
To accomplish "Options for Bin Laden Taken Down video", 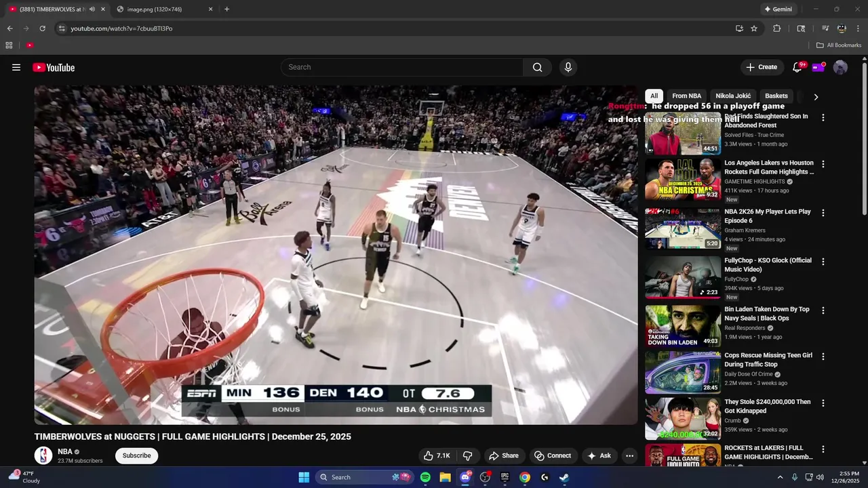I will (x=823, y=310).
